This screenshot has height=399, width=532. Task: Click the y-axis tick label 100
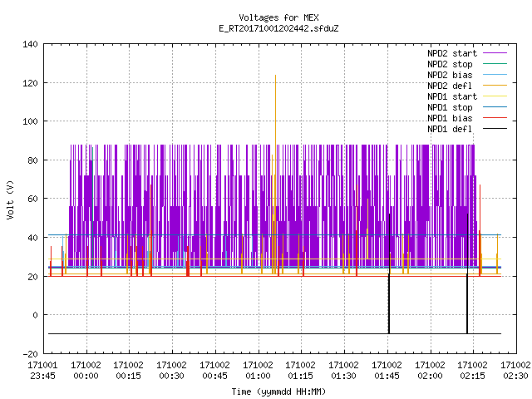tap(30, 121)
